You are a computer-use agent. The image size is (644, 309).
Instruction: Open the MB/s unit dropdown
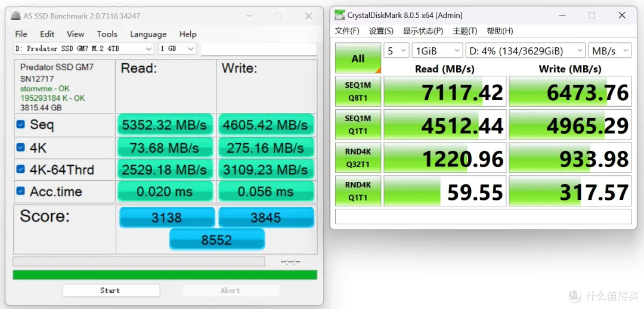(609, 51)
